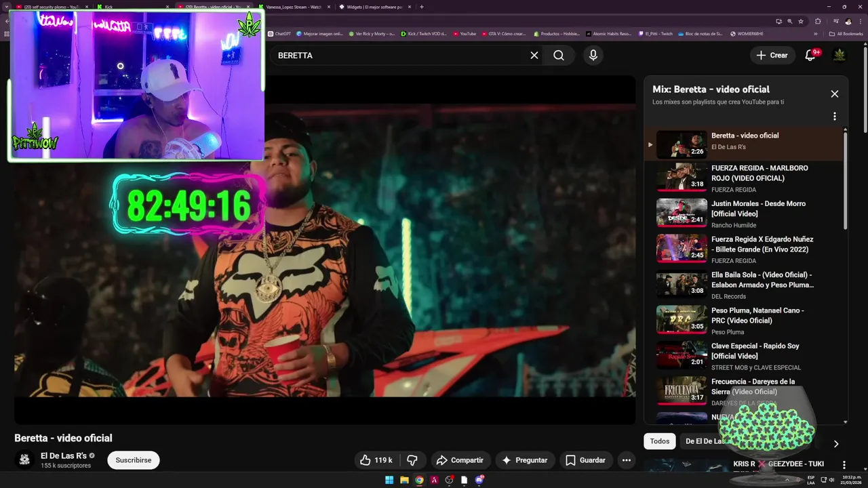Dislike the Beretta video
868x488 pixels.
click(412, 460)
